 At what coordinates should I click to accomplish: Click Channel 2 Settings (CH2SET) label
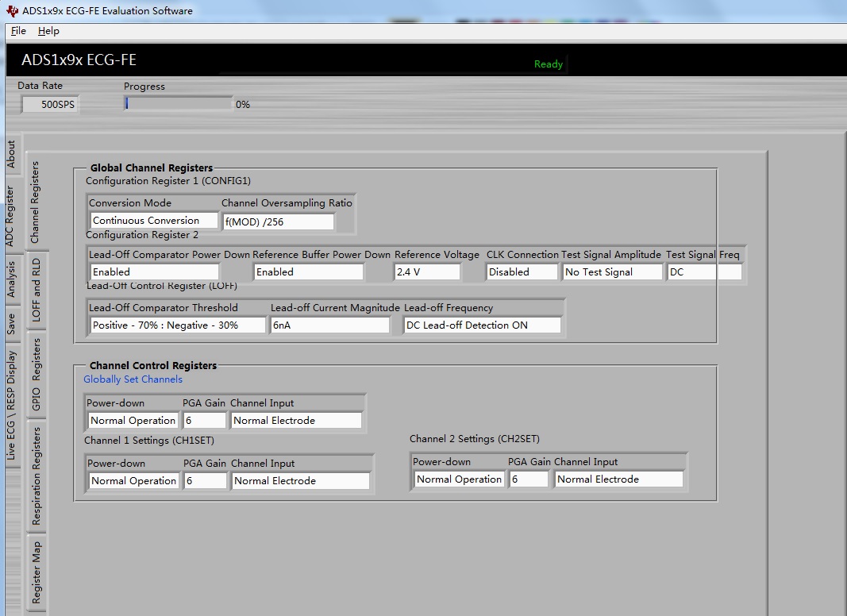474,439
